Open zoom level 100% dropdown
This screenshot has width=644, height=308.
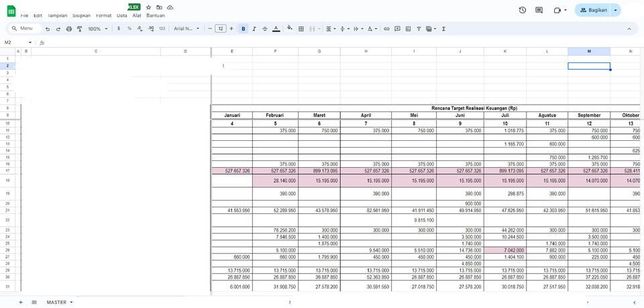click(98, 29)
